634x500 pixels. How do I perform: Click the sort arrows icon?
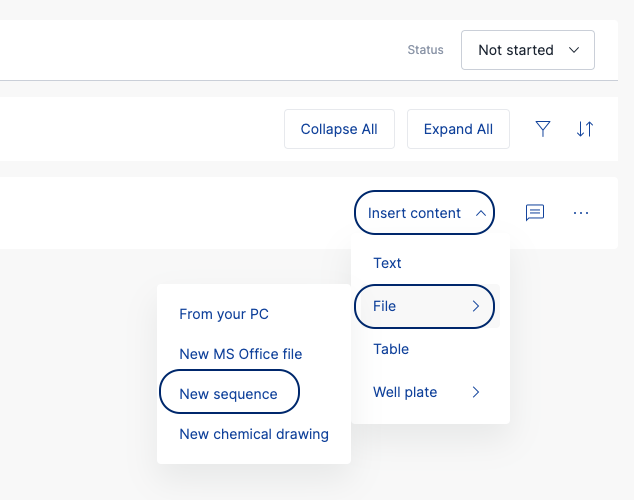tap(585, 129)
